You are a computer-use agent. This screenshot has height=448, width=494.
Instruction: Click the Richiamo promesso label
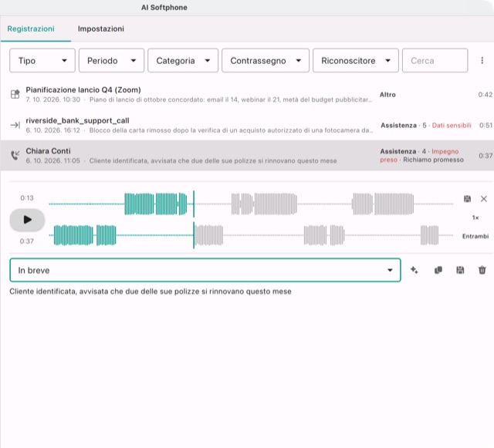(433, 160)
